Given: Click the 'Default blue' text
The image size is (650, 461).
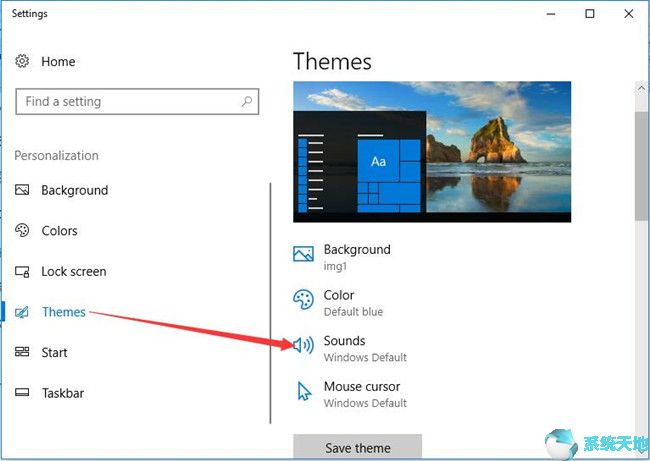Looking at the screenshot, I should [x=353, y=312].
